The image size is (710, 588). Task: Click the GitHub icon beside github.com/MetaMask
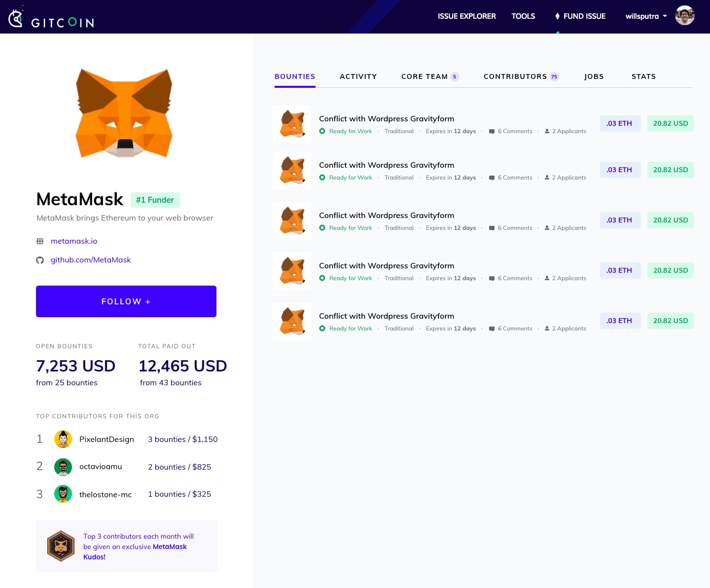(40, 260)
